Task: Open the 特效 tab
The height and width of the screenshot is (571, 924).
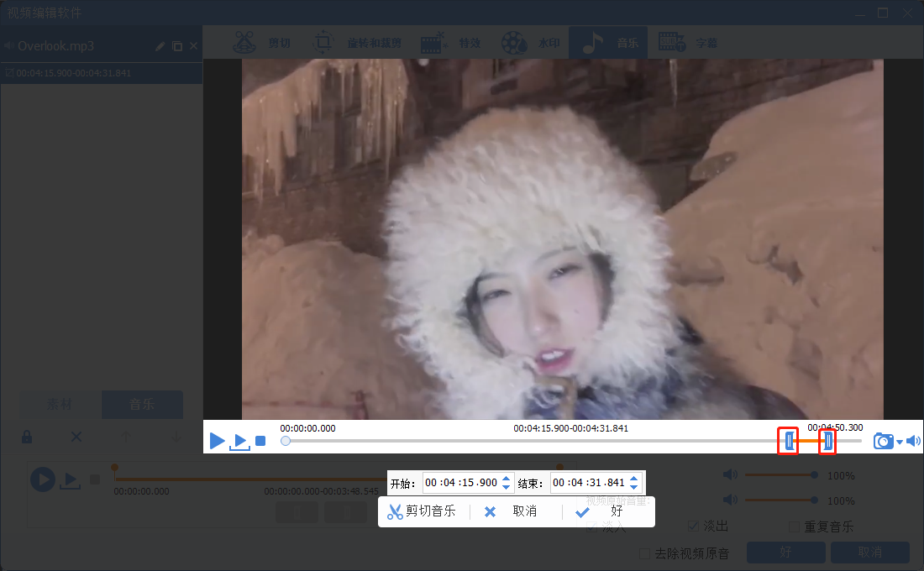Action: pyautogui.click(x=451, y=43)
